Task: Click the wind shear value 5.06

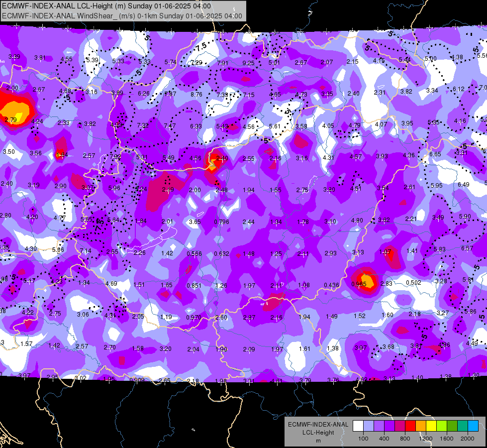Action: click(x=58, y=250)
